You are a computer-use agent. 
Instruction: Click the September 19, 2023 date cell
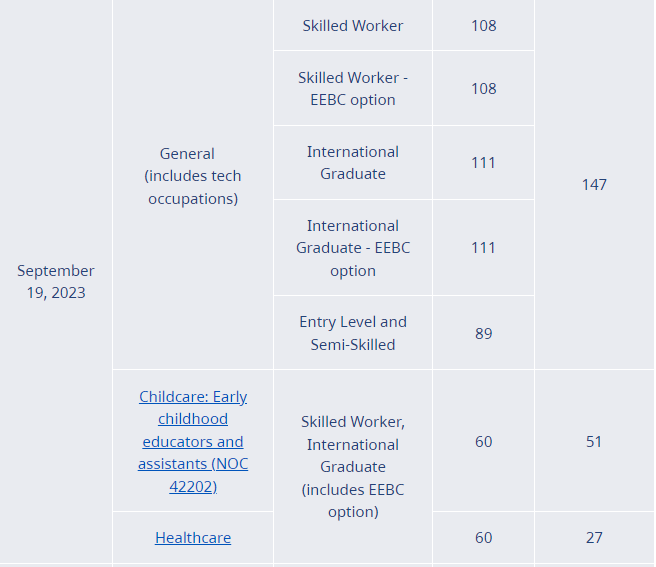click(56, 281)
